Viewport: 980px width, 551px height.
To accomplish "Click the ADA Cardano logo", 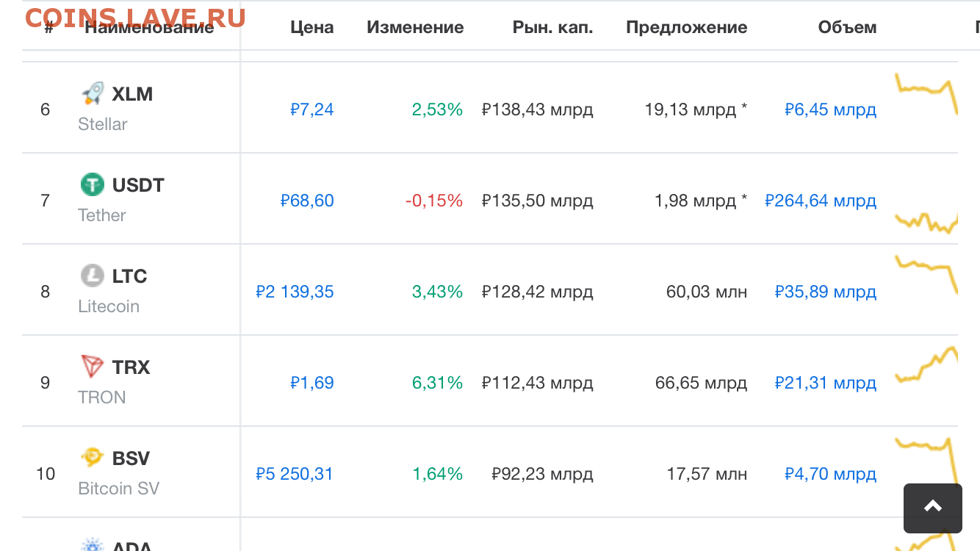I will point(93,545).
